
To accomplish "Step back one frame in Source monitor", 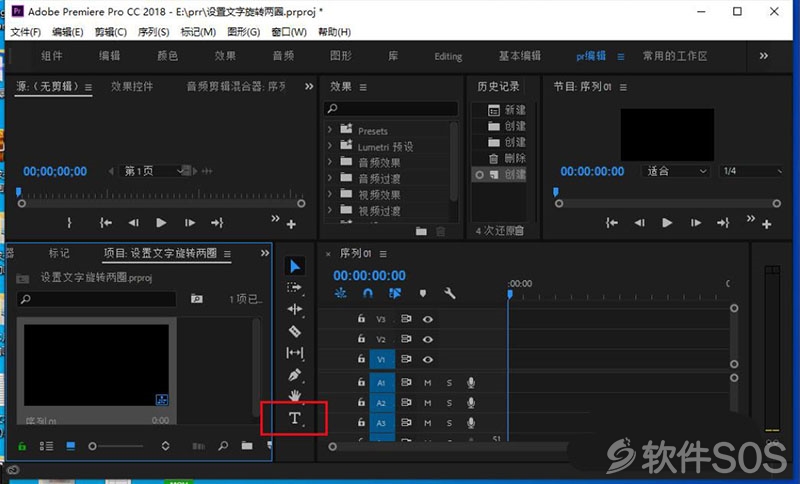I will [133, 223].
